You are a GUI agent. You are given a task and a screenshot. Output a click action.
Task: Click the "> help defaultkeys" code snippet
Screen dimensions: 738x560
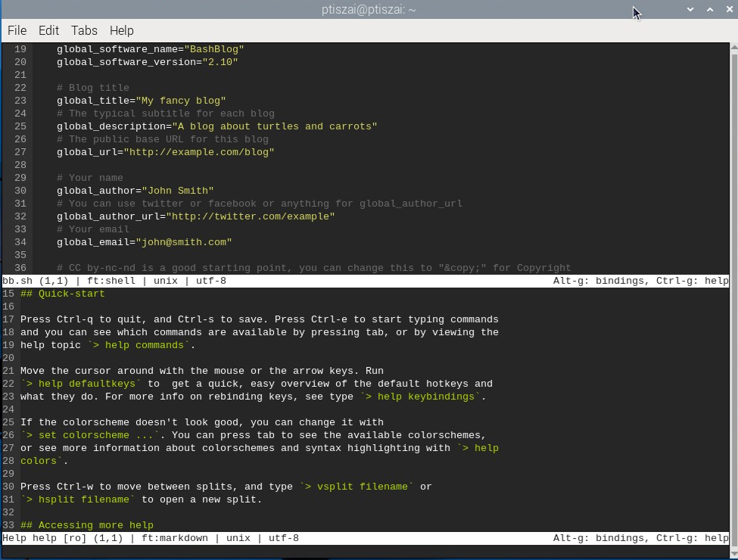pos(81,384)
